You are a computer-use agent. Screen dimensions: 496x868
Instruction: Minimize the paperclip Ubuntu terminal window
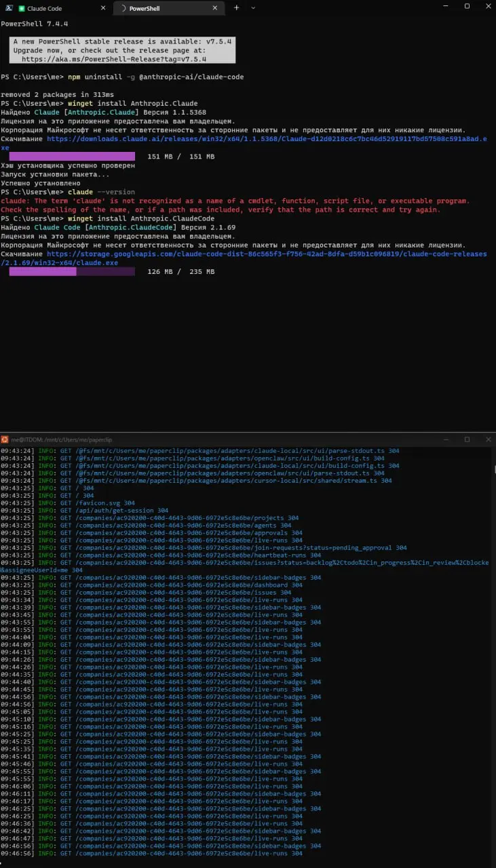[x=446, y=439]
